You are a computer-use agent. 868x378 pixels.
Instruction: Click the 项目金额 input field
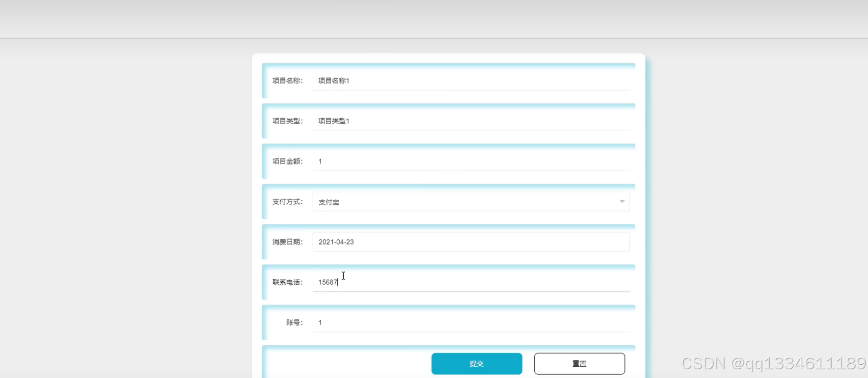pos(471,161)
